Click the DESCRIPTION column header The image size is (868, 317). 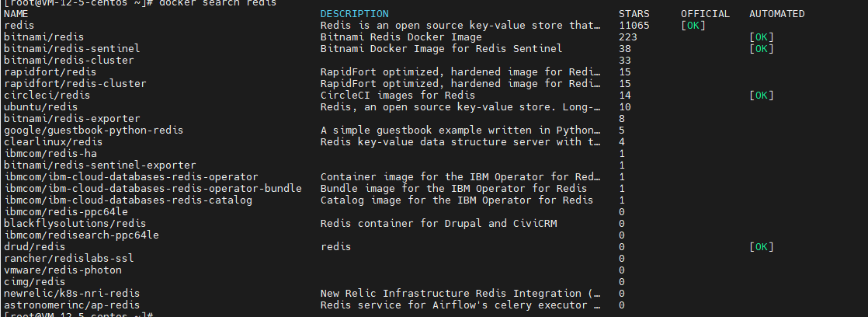click(x=354, y=14)
